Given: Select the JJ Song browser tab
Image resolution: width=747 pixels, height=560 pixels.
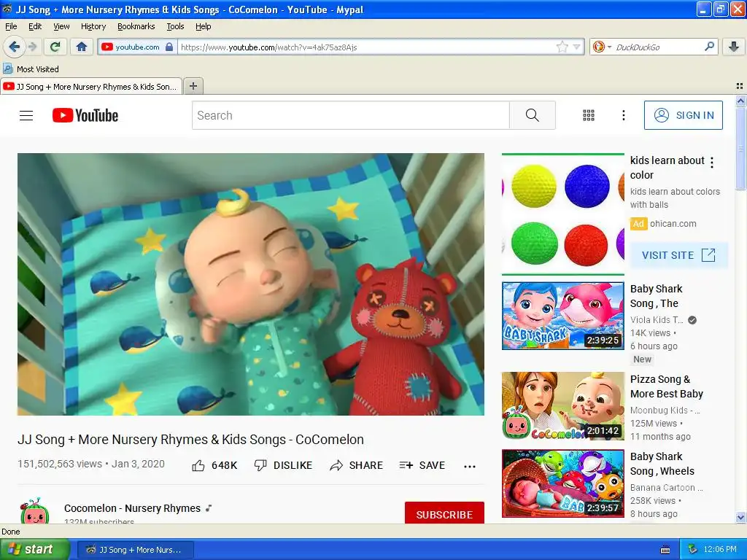Looking at the screenshot, I should click(x=91, y=86).
